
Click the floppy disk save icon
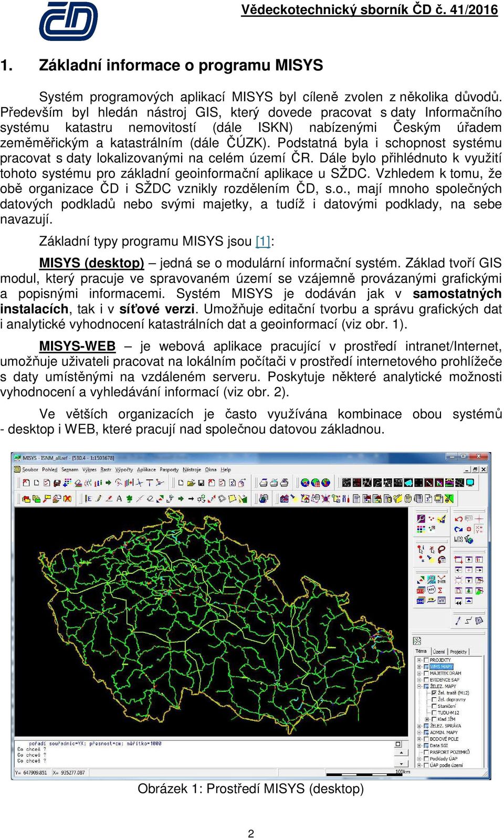point(201,483)
